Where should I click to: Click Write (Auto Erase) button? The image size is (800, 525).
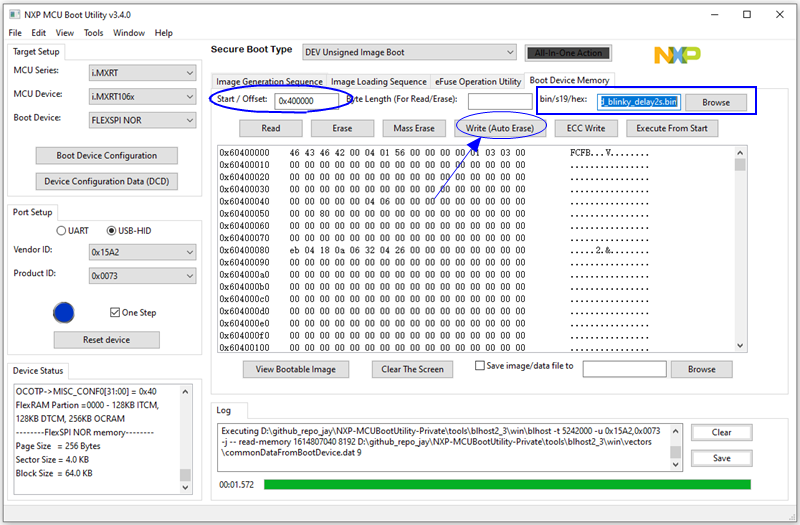(x=500, y=129)
